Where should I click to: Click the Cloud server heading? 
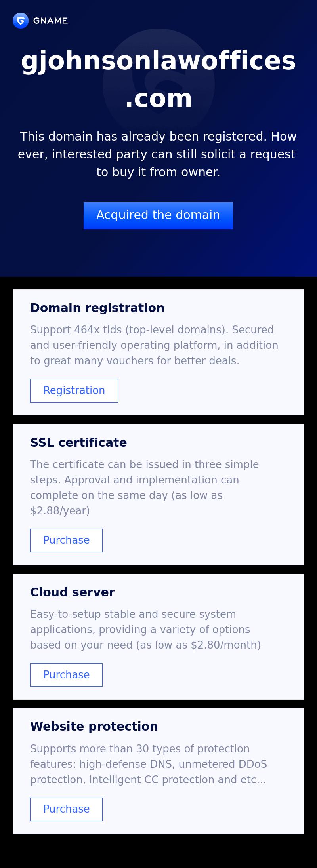73,592
